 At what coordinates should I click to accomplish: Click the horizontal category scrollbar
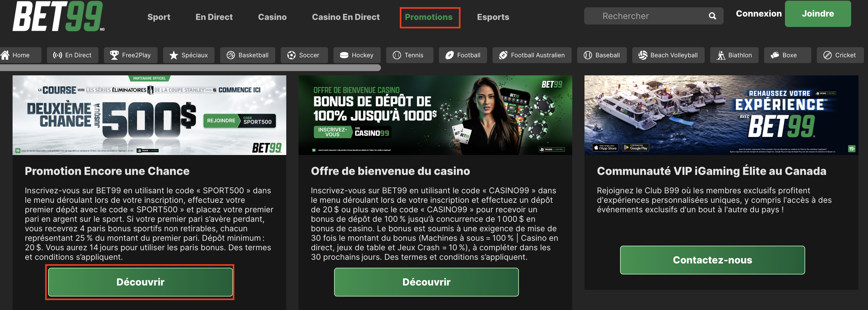pyautogui.click(x=190, y=68)
